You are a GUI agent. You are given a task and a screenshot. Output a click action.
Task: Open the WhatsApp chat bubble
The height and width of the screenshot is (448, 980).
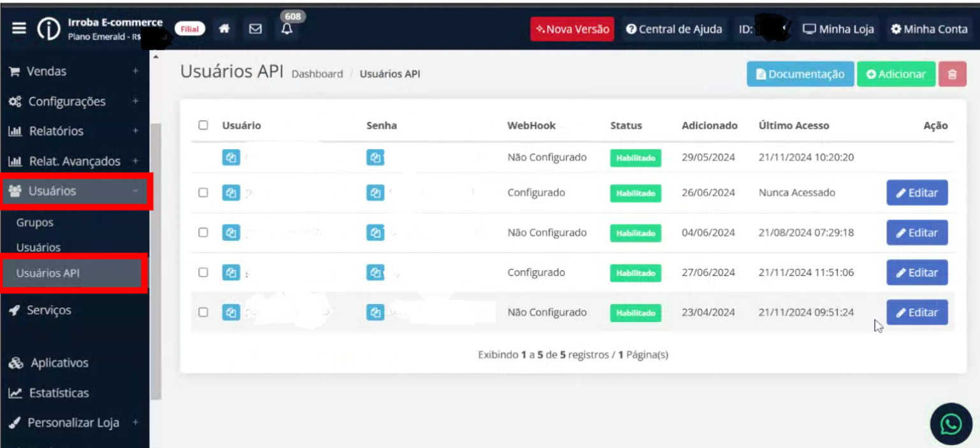click(x=951, y=424)
